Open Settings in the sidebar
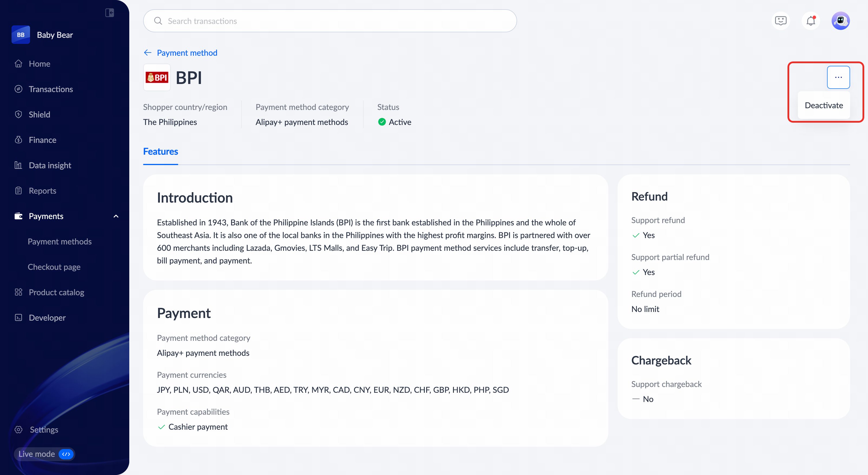 tap(44, 429)
